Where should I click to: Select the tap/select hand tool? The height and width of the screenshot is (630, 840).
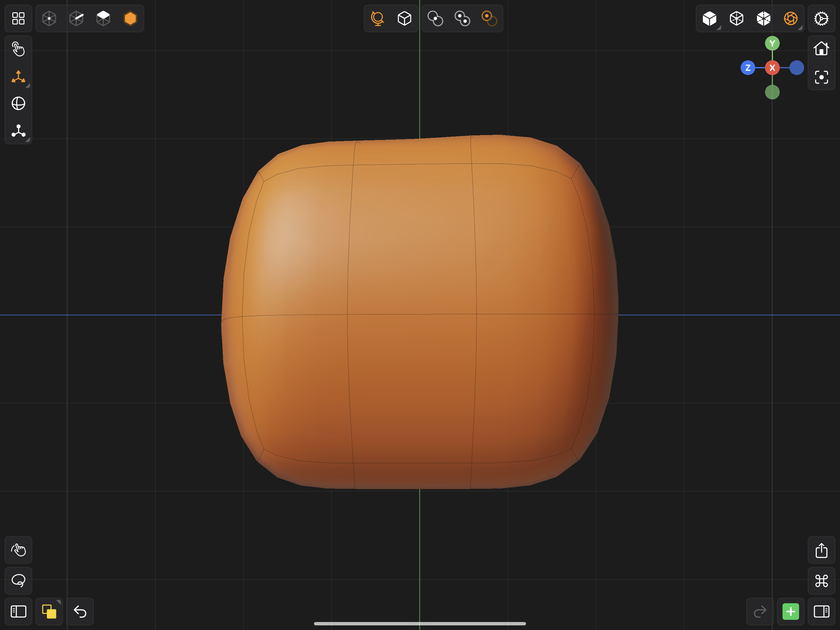(x=18, y=50)
